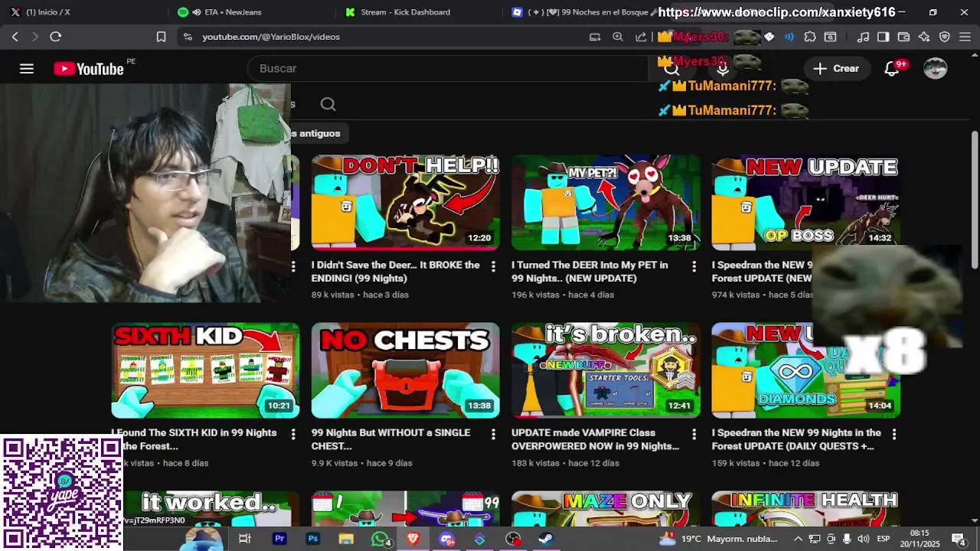Screen dimensions: 980x551
Task: Click the Crear button
Action: click(836, 68)
